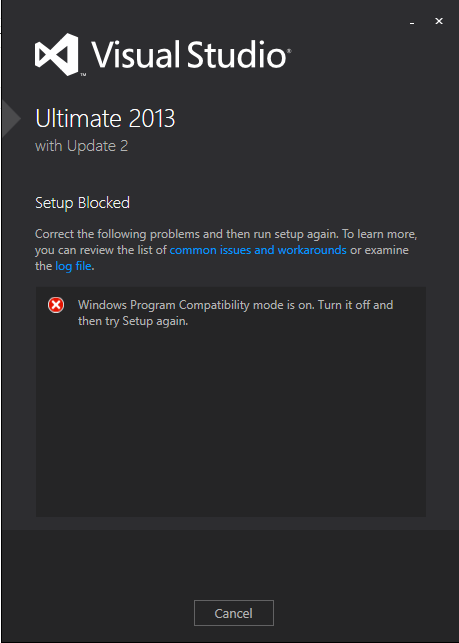This screenshot has height=643, width=459.
Task: Select the Program Compatibility mode error message
Action: click(235, 313)
